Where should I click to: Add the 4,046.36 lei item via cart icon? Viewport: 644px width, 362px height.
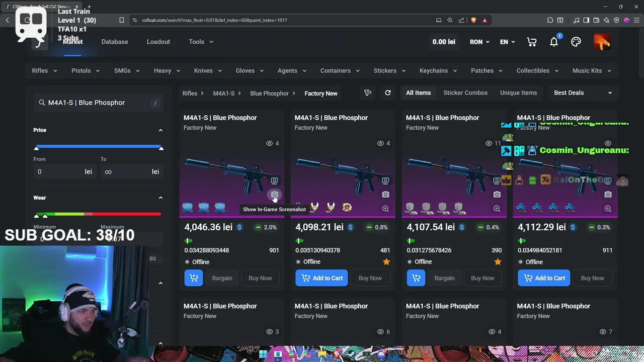click(x=193, y=278)
